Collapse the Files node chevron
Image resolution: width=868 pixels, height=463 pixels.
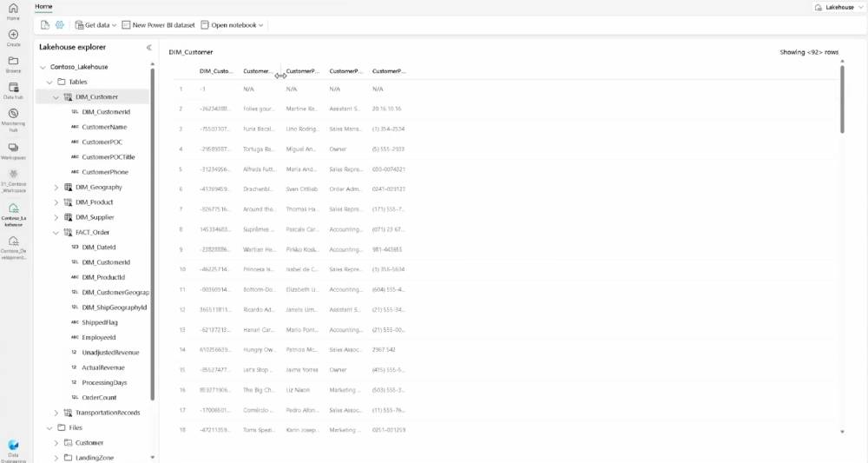click(49, 428)
